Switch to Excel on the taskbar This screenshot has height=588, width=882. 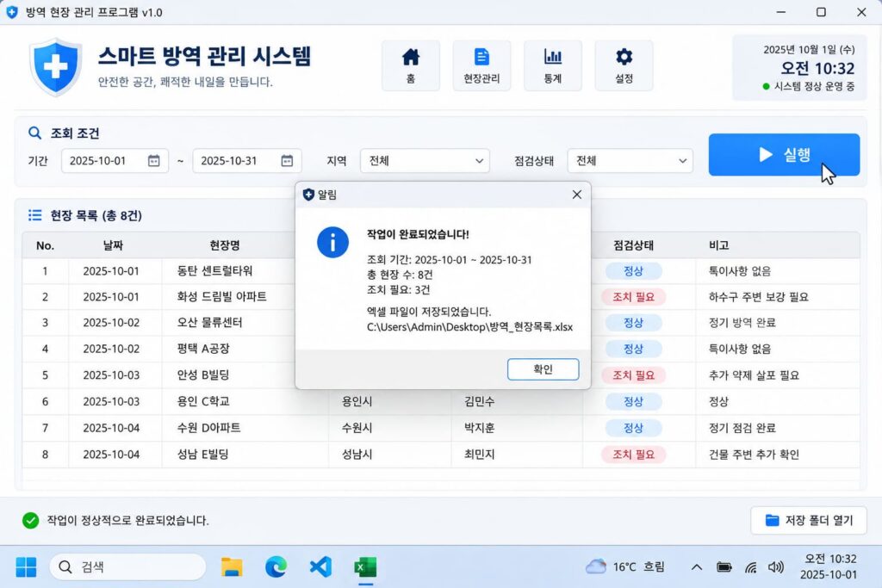pyautogui.click(x=365, y=566)
